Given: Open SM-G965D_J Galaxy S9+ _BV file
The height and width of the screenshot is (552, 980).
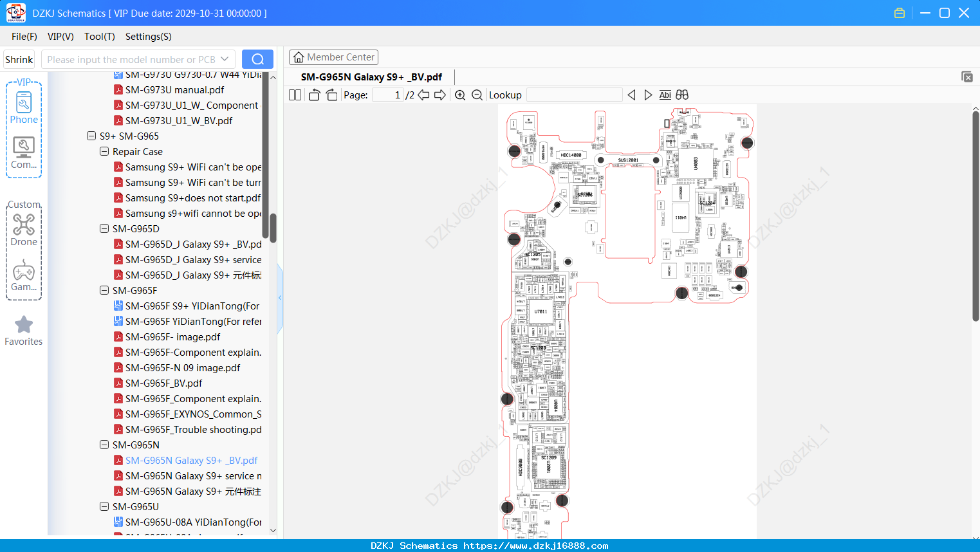Looking at the screenshot, I should point(193,244).
